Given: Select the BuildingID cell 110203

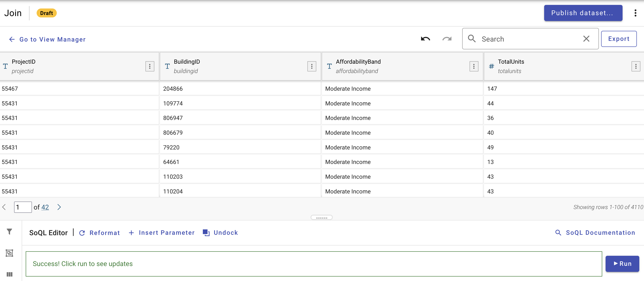Looking at the screenshot, I should click(x=240, y=177).
